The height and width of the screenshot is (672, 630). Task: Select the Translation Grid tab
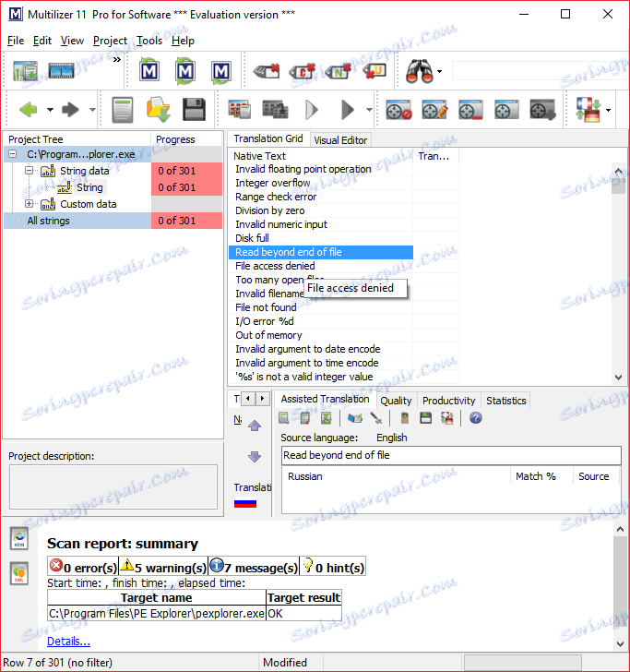[268, 138]
